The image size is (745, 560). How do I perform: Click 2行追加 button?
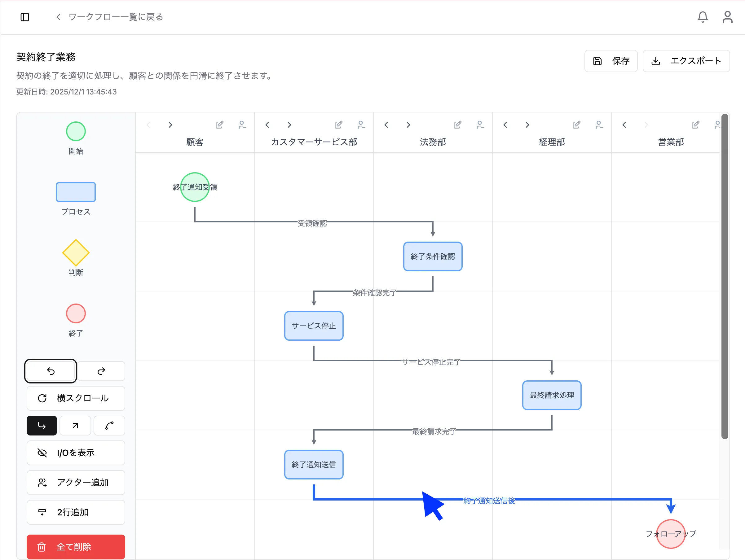pyautogui.click(x=76, y=512)
